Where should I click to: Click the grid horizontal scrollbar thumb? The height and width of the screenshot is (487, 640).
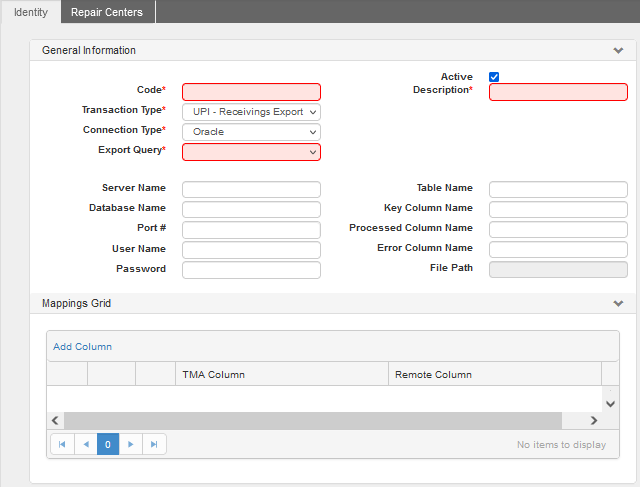313,420
